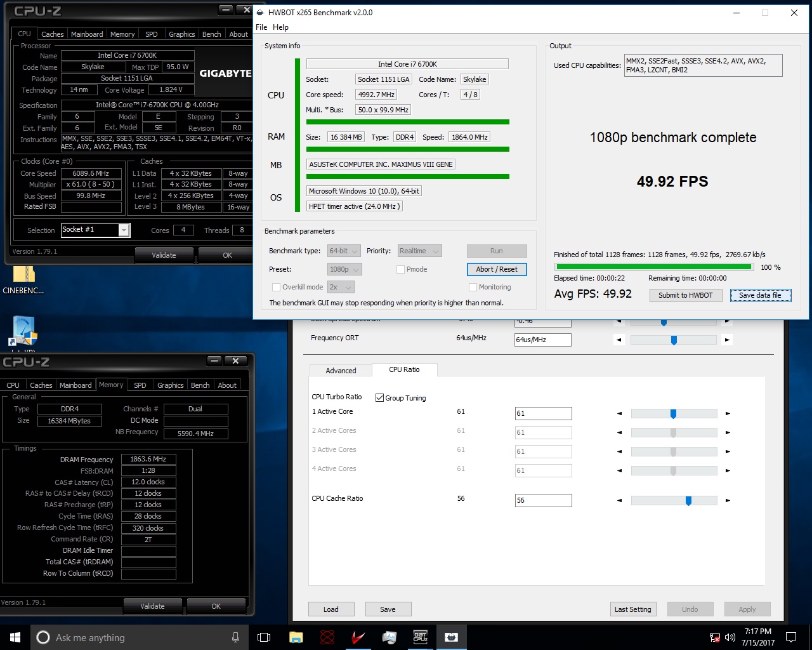This screenshot has height=650, width=812.
Task: Open Bench tab in top CPU-Z window
Action: tap(212, 34)
